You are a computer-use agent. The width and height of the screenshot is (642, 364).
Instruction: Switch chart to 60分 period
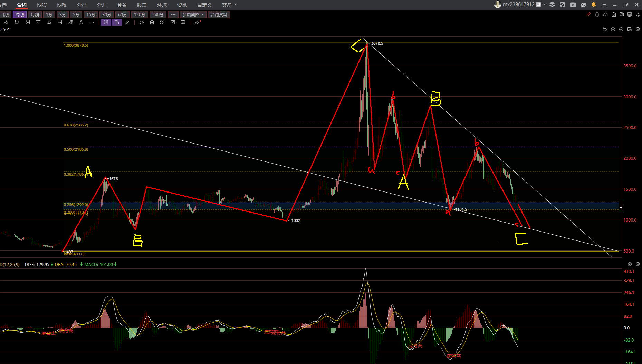(x=123, y=14)
